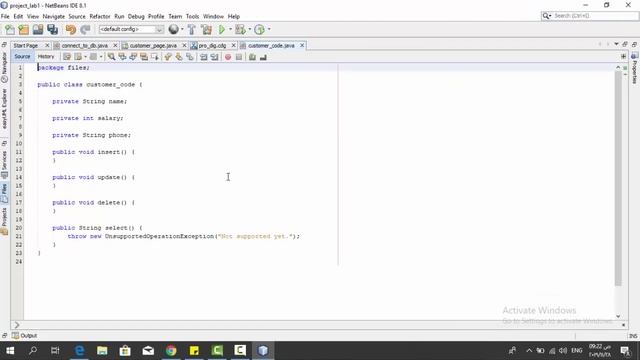Click the Last Edit icon in editor toolbar

[x=67, y=57]
